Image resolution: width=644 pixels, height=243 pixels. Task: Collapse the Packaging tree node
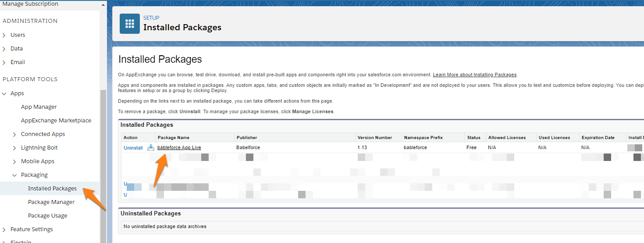(x=15, y=175)
